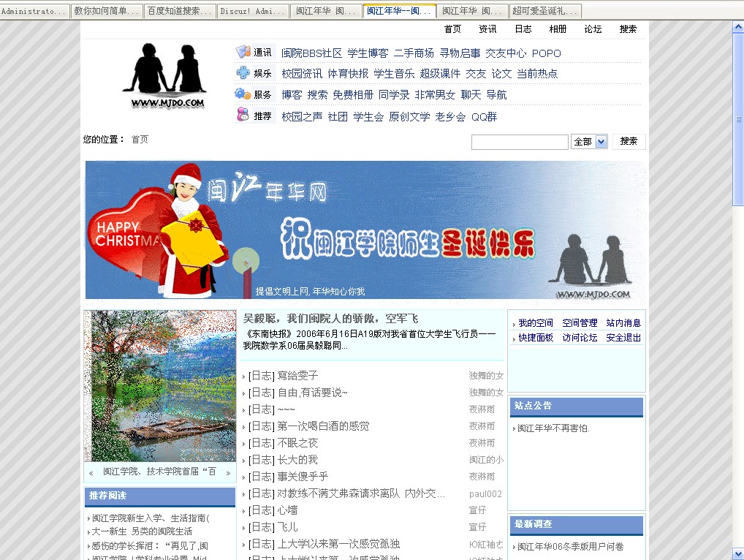Viewport: 744px width, 560px height.
Task: Open 首页 in the top navigation
Action: [x=452, y=29]
